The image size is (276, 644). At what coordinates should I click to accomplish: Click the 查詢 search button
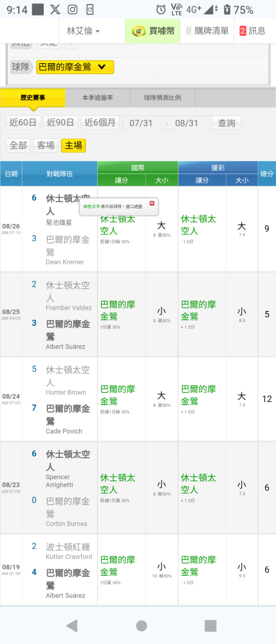226,123
